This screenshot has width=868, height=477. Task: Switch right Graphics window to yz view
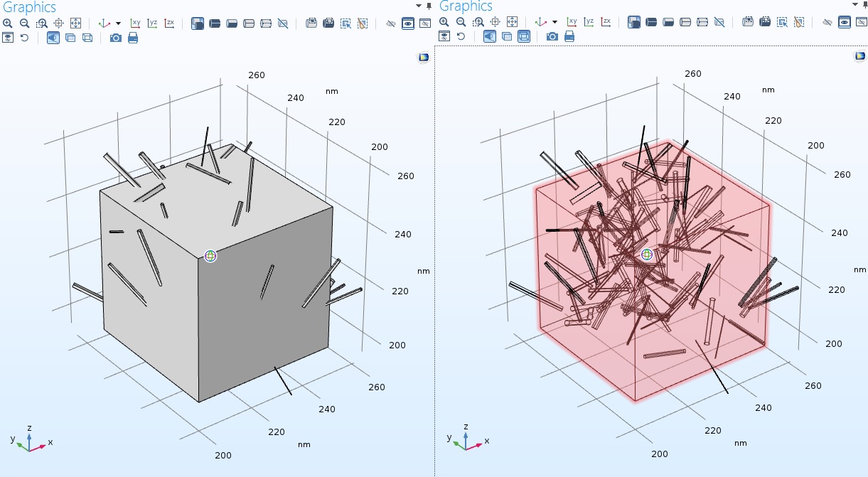click(589, 23)
